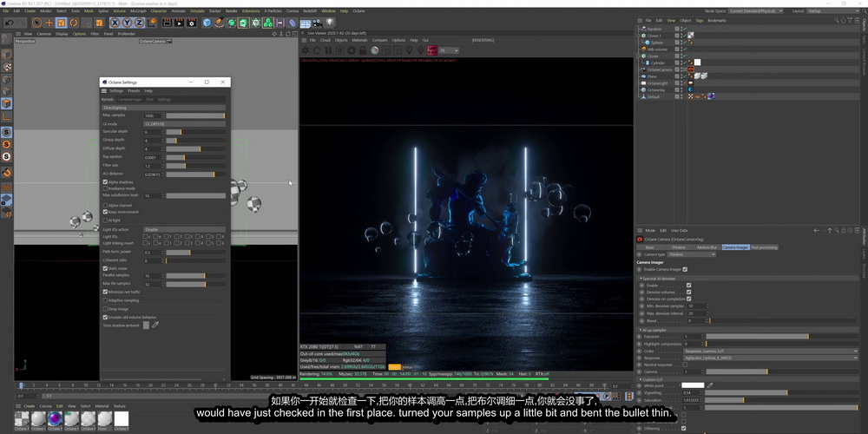Enable AI light checkbox
This screenshot has height=434, width=868.
[x=105, y=220]
